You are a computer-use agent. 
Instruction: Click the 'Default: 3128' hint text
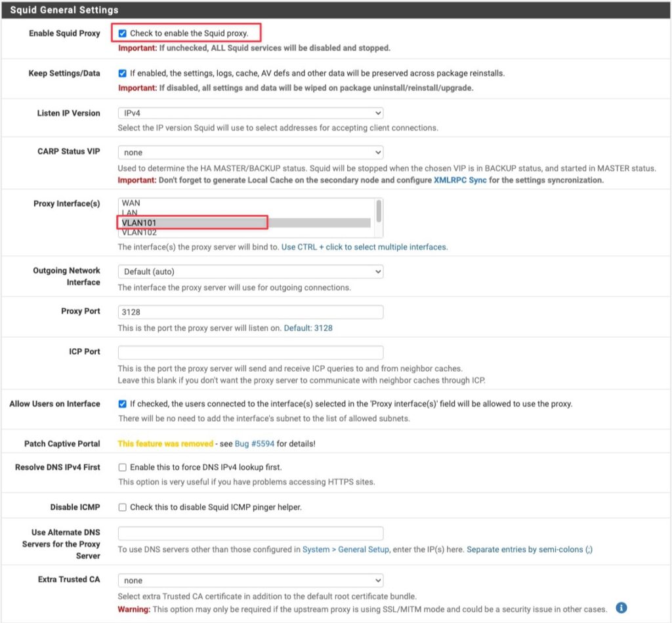point(308,328)
